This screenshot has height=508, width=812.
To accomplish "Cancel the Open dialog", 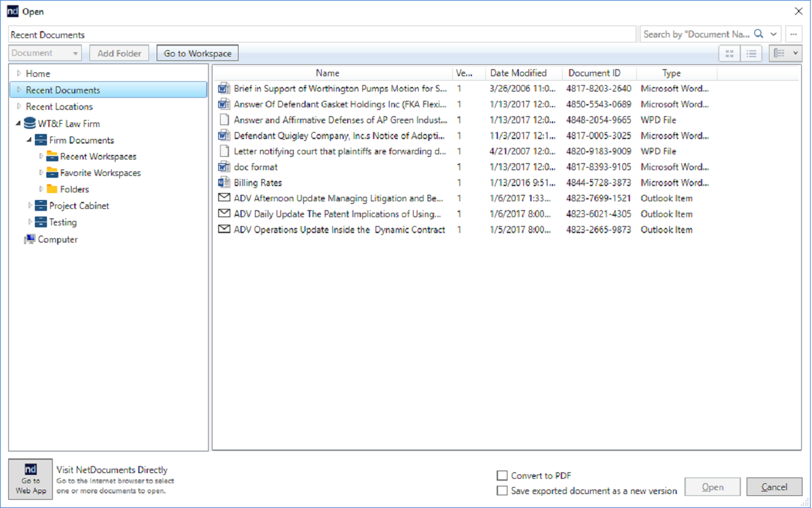I will (x=774, y=486).
